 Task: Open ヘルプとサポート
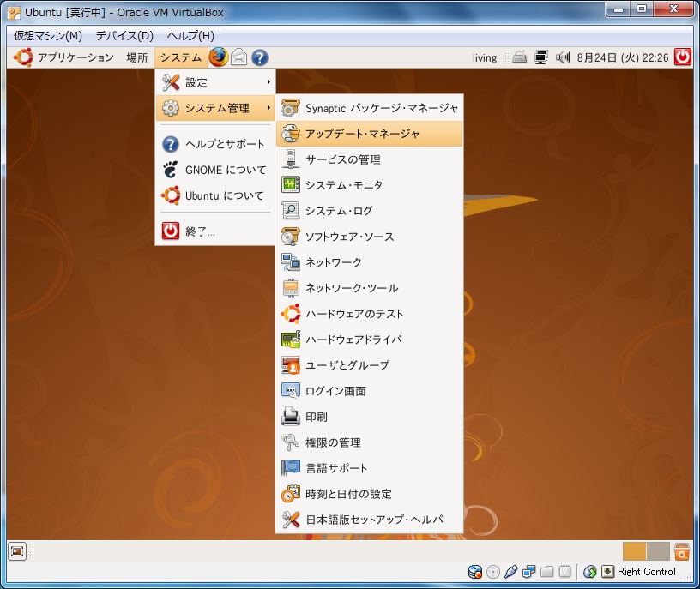coord(215,144)
